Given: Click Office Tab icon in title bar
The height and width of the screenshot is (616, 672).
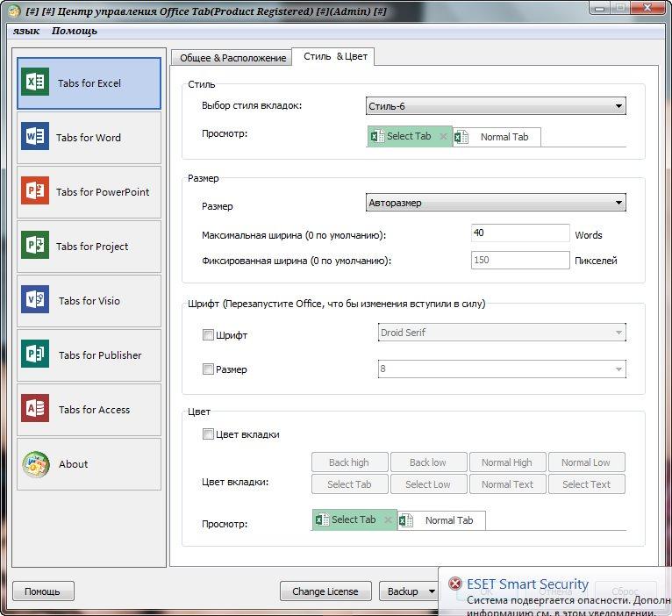Looking at the screenshot, I should click(15, 11).
